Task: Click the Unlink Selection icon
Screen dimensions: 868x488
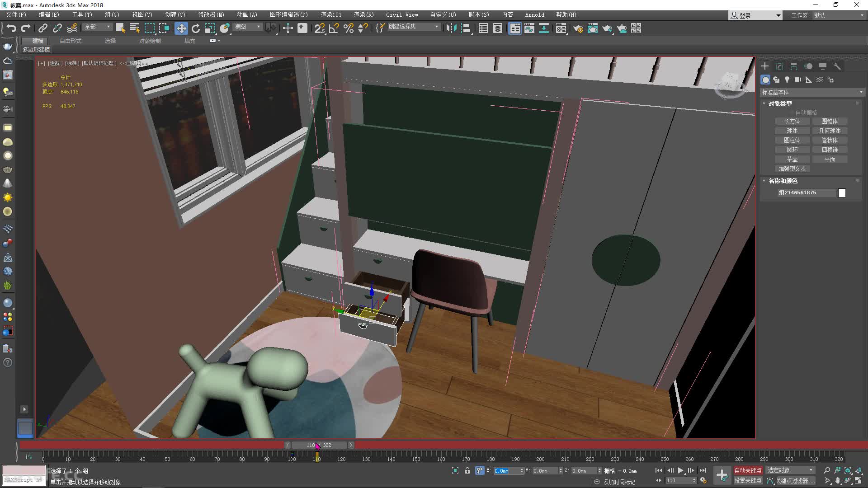Action: [x=57, y=28]
